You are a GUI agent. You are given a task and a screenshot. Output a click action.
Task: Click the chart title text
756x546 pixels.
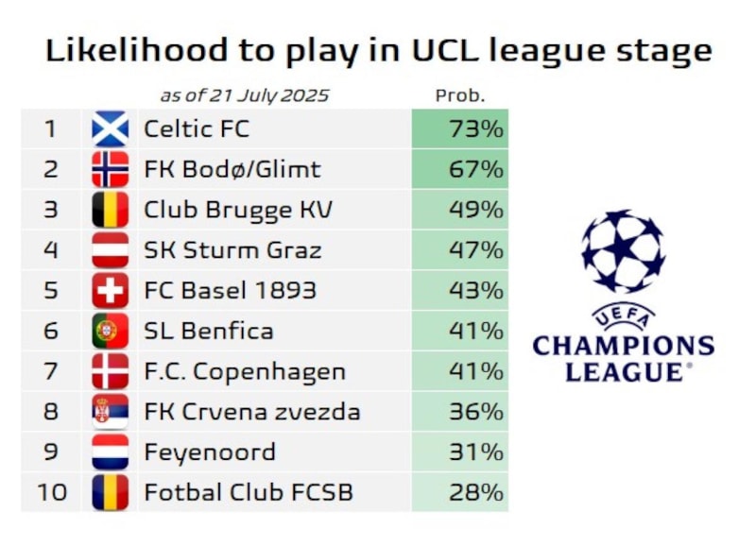378,50
